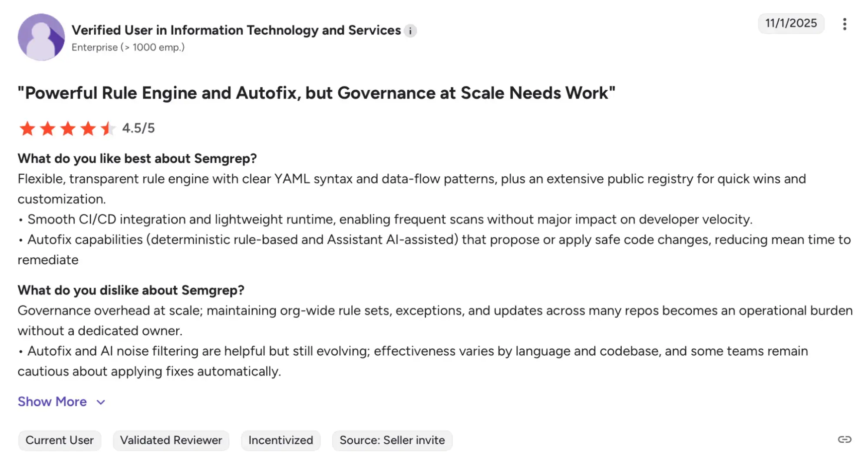Screen dimensions: 868x465
Task: Click the Enterprise company size text
Action: [x=128, y=47]
